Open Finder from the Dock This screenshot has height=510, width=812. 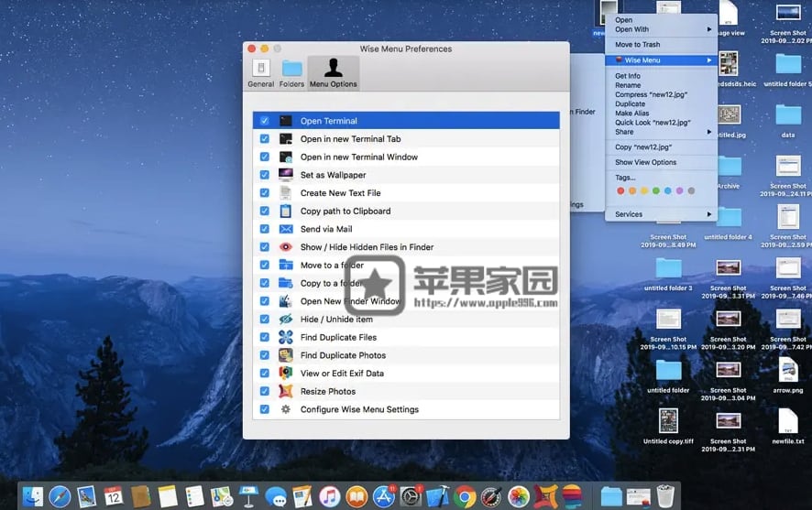(x=33, y=497)
